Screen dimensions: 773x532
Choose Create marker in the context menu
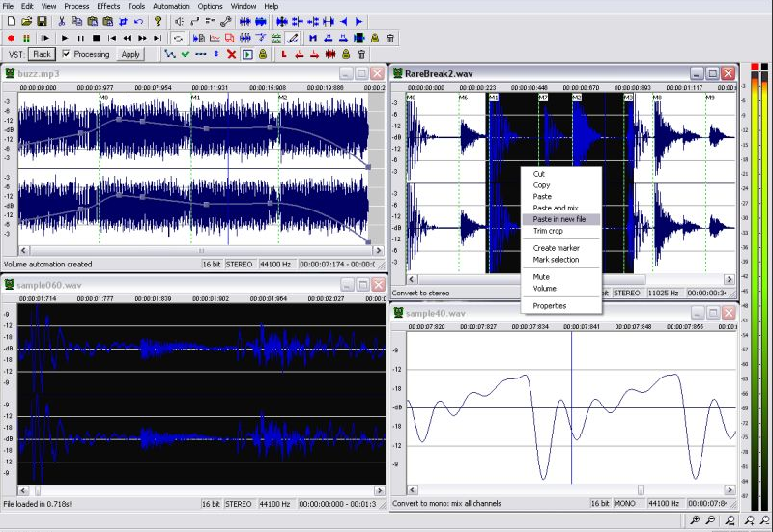[x=561, y=248]
